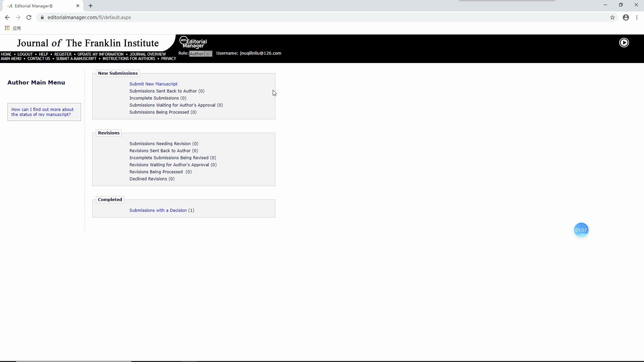Open the Chrome profile avatar icon

point(626,17)
